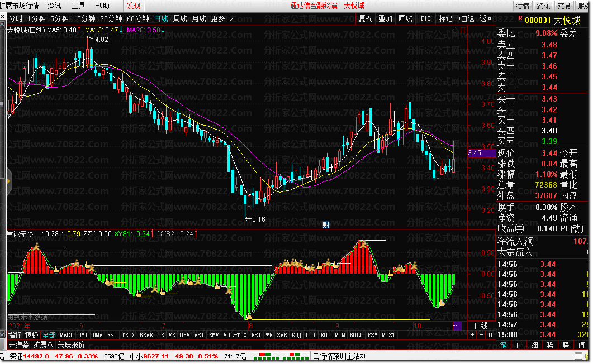Open the status bar window list icon
Viewport: 593px width, 364px height.
point(578,356)
